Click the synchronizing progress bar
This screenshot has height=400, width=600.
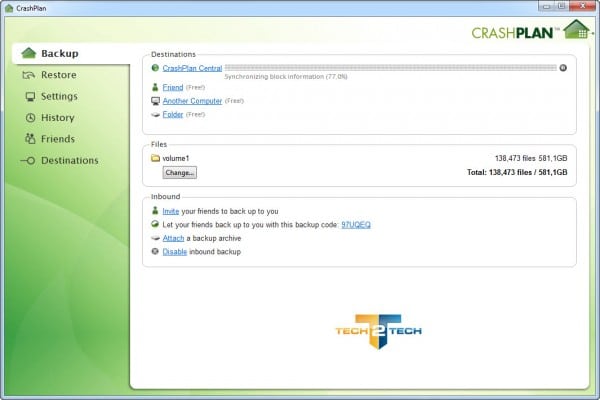[390, 68]
